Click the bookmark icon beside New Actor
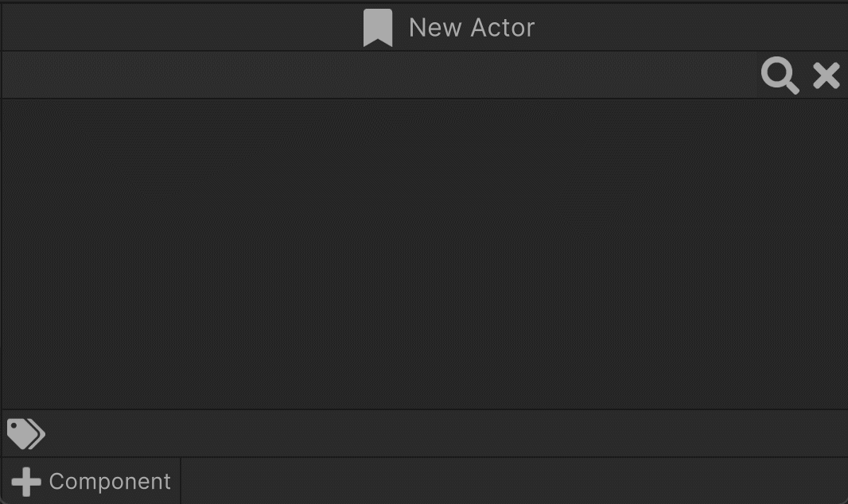The image size is (848, 504). (378, 28)
